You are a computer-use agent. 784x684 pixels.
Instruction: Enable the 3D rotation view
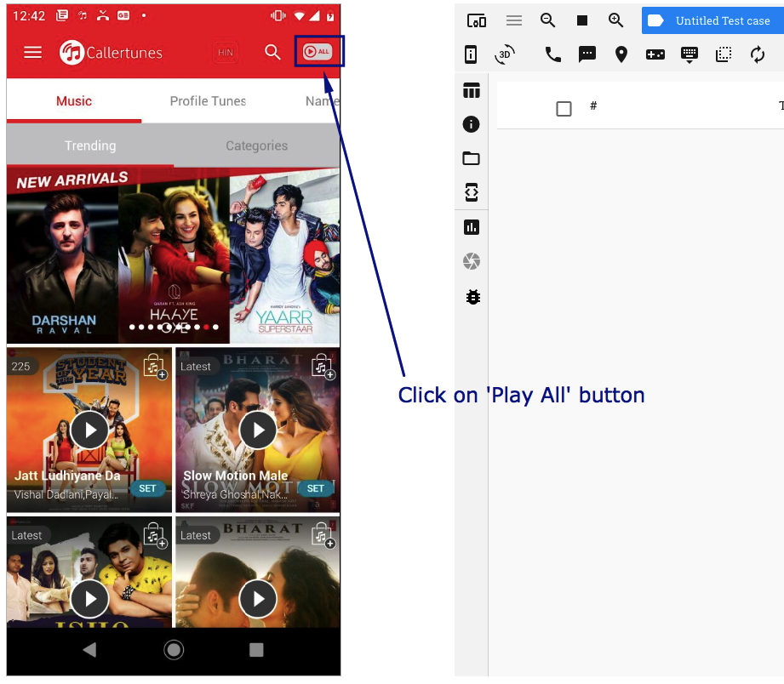[505, 54]
